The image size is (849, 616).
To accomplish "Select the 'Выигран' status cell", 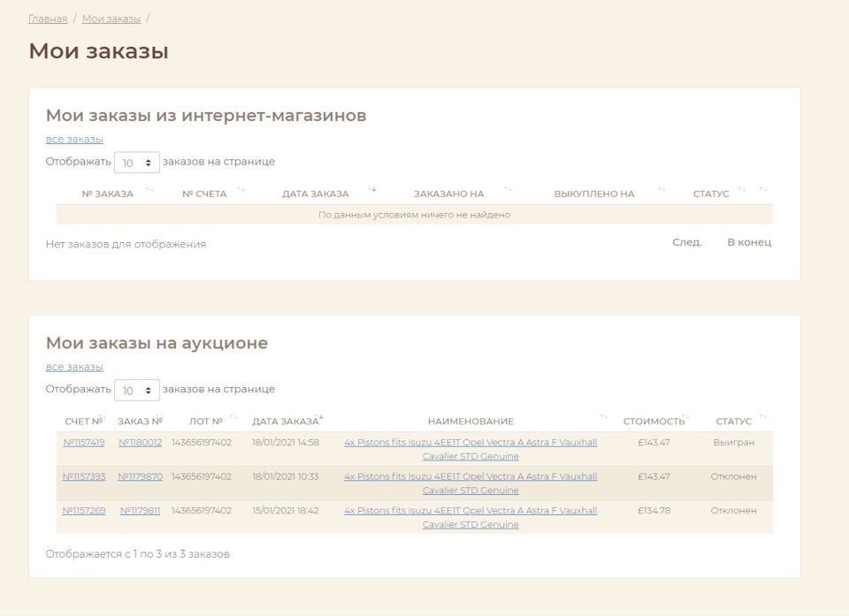I will 734,442.
